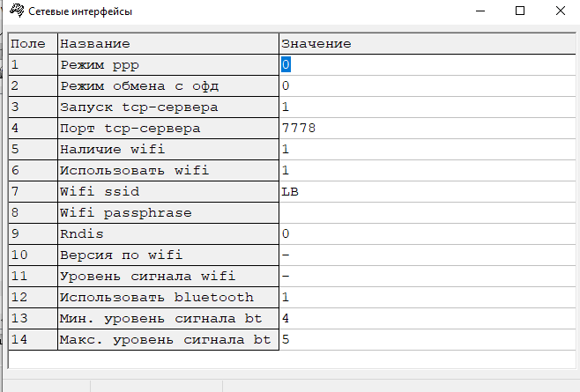Select the Наличие wifi name cell

click(x=168, y=149)
